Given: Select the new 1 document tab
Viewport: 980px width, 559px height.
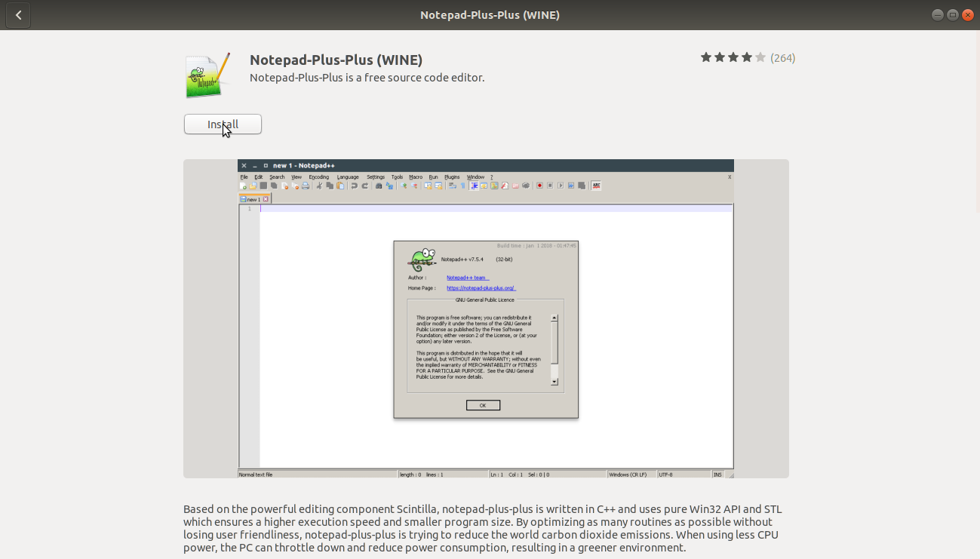Looking at the screenshot, I should click(253, 198).
